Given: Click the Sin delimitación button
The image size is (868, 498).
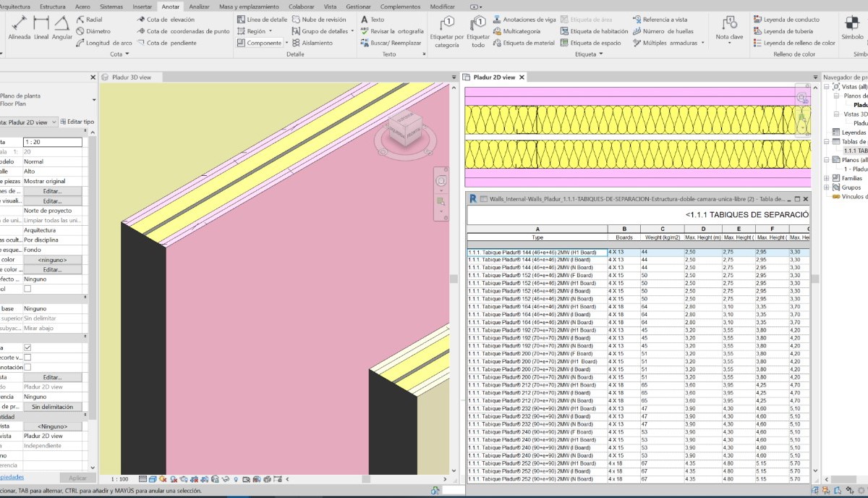Looking at the screenshot, I should [x=52, y=407].
